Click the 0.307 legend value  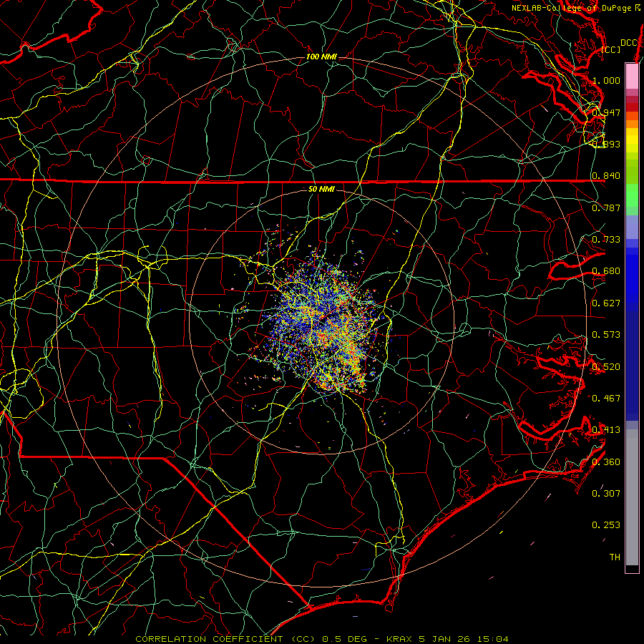606,494
